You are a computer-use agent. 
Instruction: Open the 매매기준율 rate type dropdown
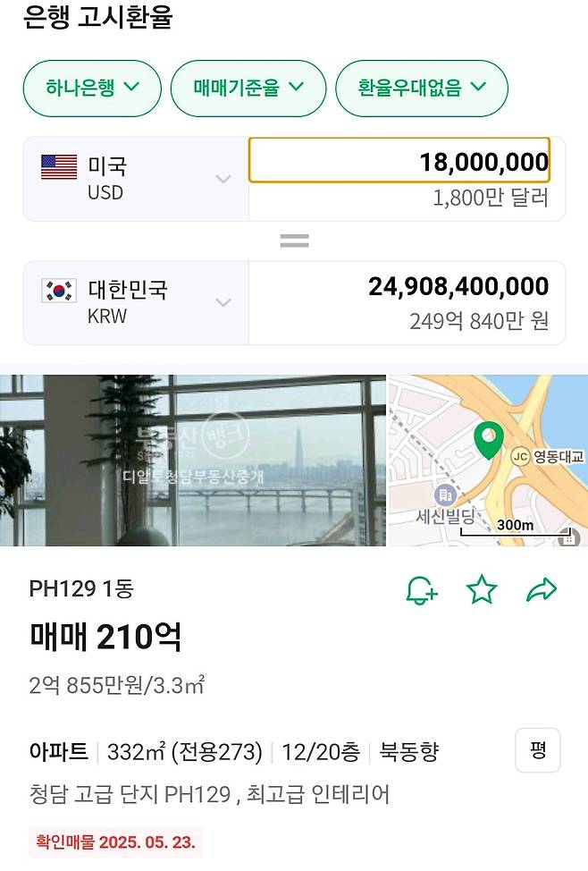pyautogui.click(x=248, y=89)
